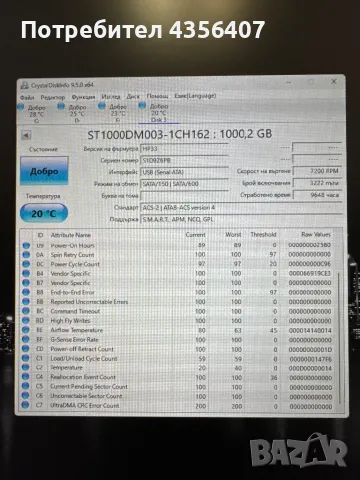Open the Помощ menu
This screenshot has height=480, width=360.
tap(158, 96)
